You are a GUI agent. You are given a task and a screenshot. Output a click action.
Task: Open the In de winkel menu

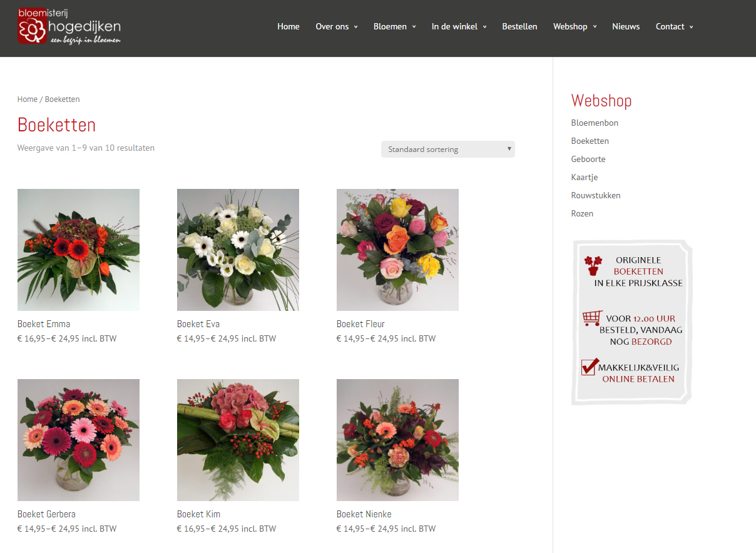(x=454, y=26)
